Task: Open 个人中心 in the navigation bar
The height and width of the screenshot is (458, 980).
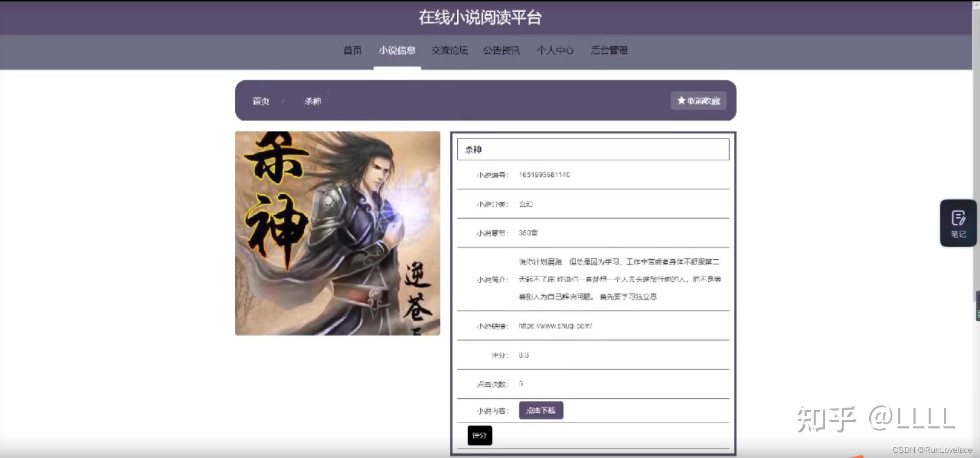Action: click(555, 50)
